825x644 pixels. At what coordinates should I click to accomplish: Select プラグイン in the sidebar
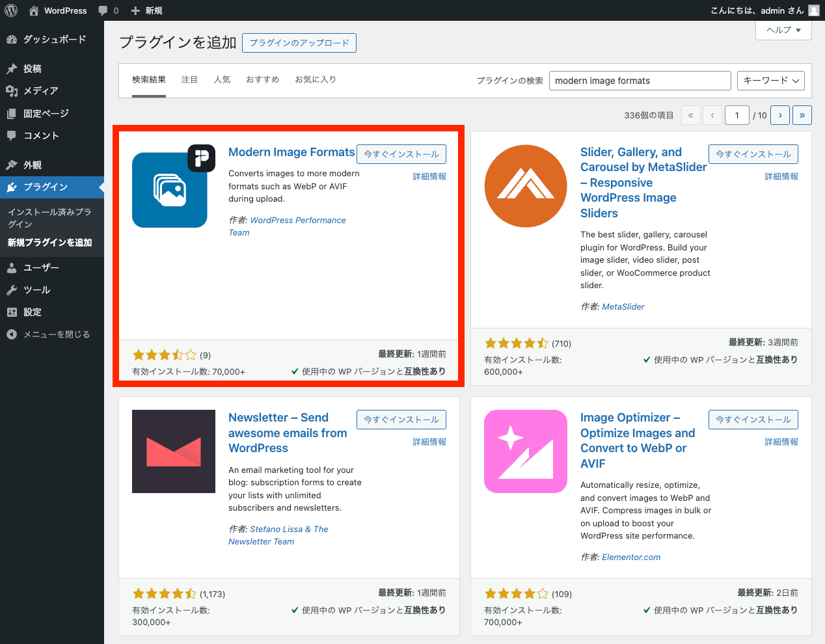[52, 187]
